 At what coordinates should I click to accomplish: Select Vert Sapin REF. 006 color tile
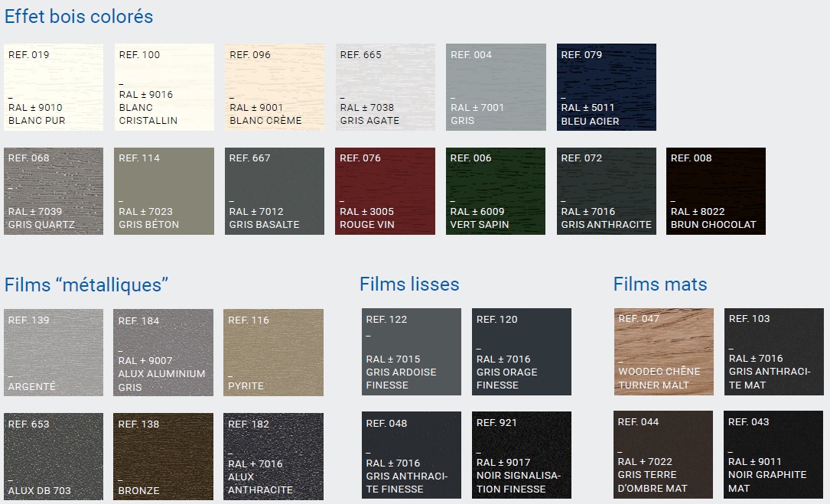(x=496, y=191)
